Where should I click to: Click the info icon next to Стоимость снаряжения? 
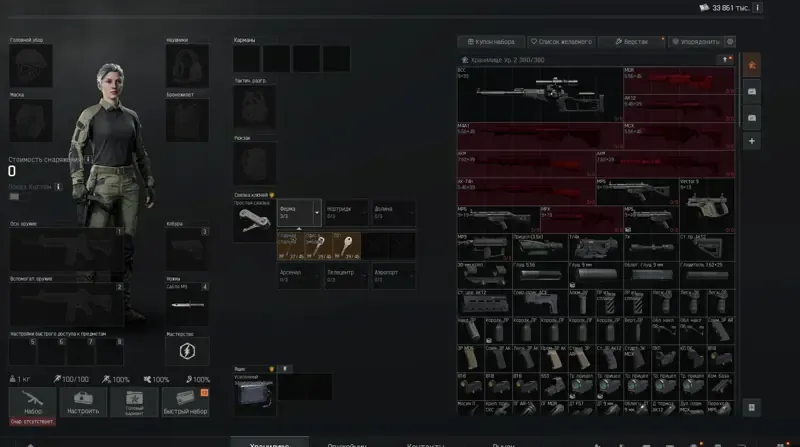pyautogui.click(x=88, y=159)
